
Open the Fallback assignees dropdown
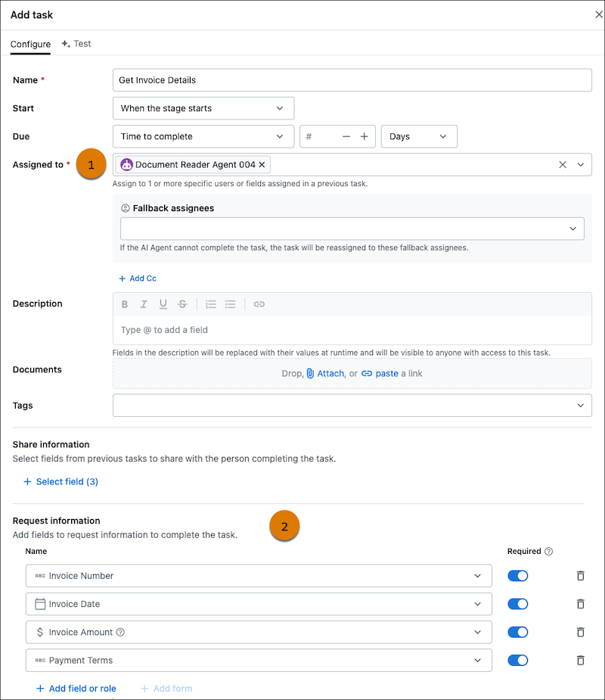352,229
